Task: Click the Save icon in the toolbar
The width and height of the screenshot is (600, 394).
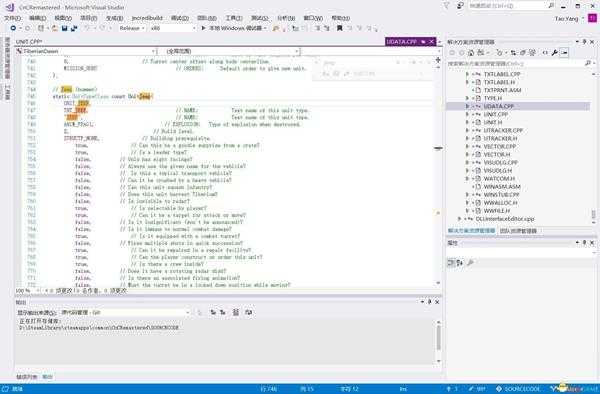Action: (65, 28)
